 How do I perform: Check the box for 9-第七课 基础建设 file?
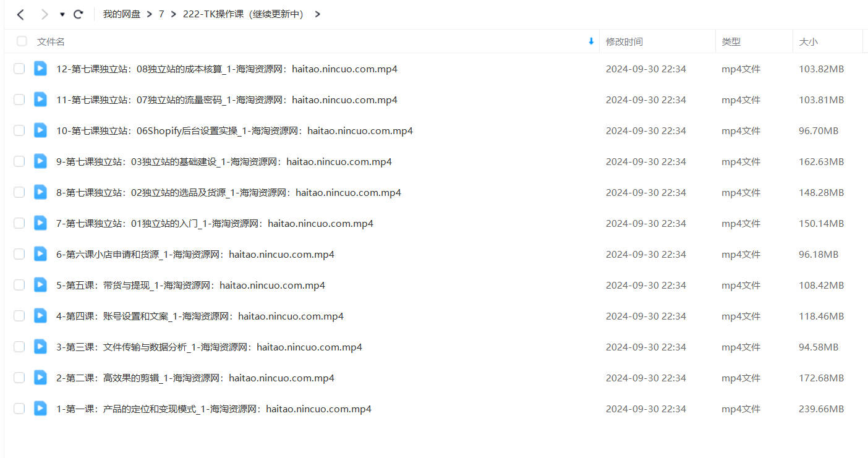[19, 161]
